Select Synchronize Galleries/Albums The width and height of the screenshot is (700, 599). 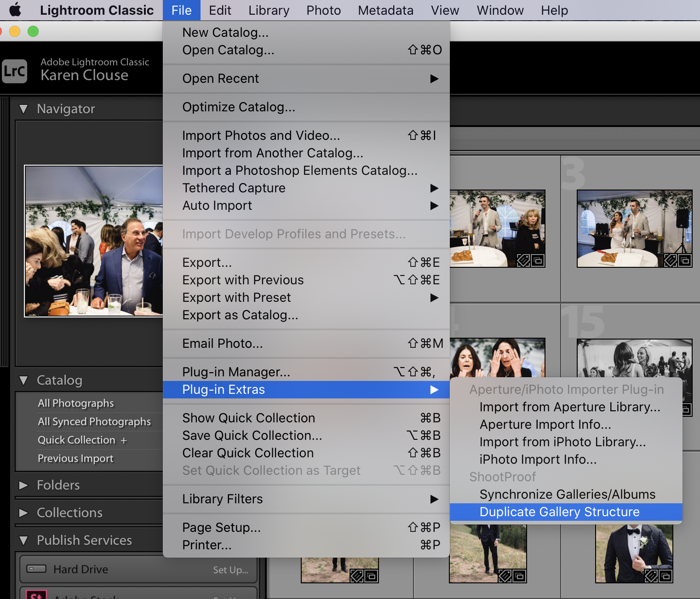[566, 495]
